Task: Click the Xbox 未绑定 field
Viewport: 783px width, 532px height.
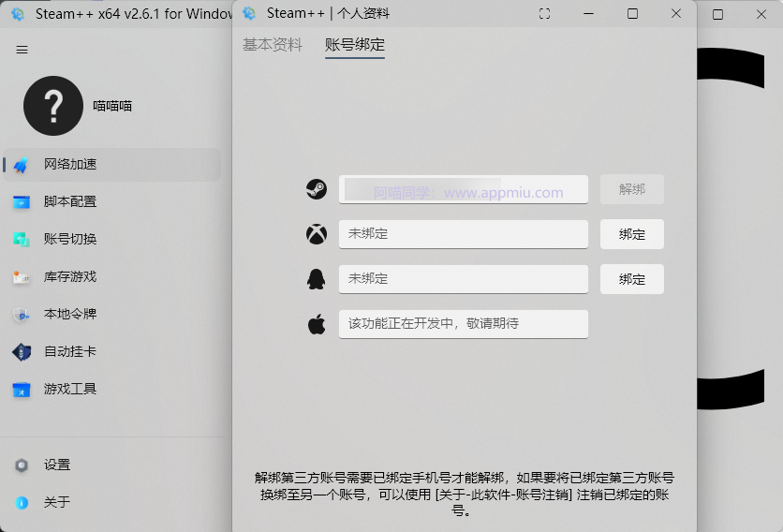Action: tap(464, 234)
